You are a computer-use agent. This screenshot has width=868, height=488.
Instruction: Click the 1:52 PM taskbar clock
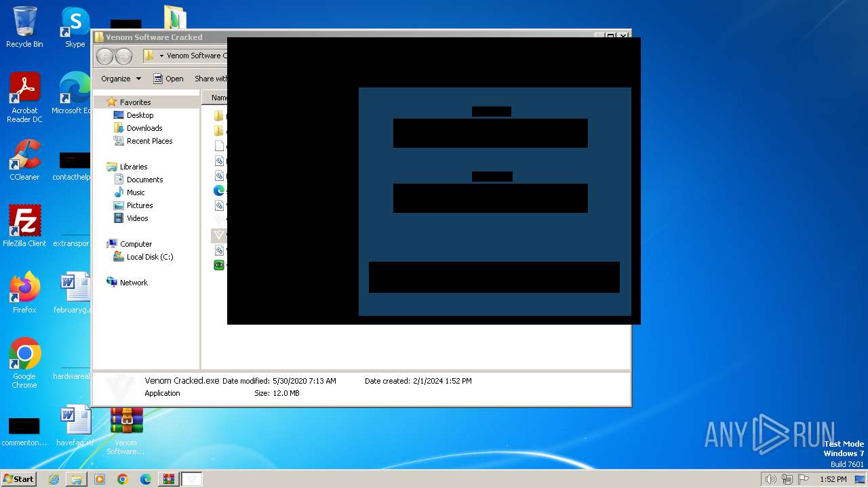(x=833, y=479)
